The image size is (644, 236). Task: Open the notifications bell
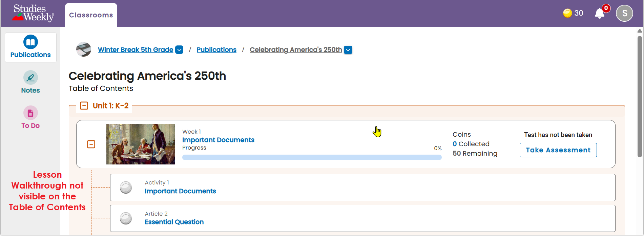(600, 13)
